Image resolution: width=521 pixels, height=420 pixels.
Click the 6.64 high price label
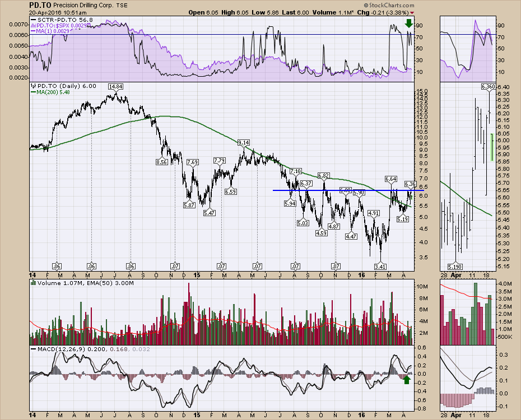391,179
